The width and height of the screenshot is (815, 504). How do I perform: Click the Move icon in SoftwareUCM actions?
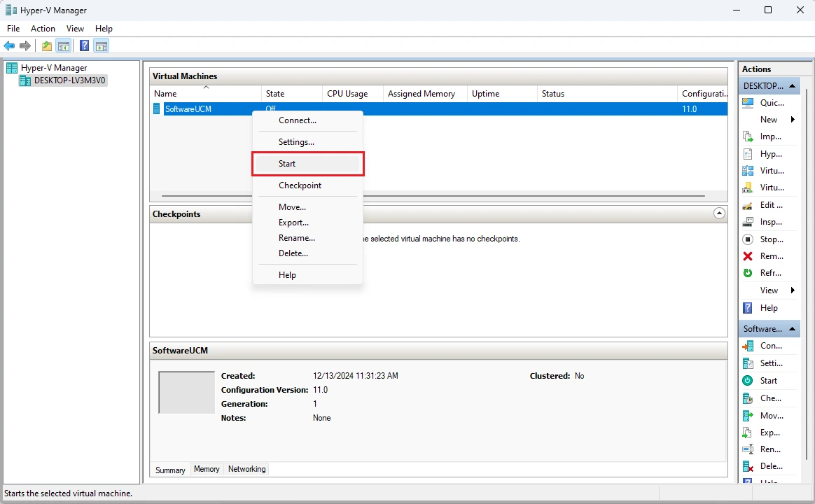747,416
